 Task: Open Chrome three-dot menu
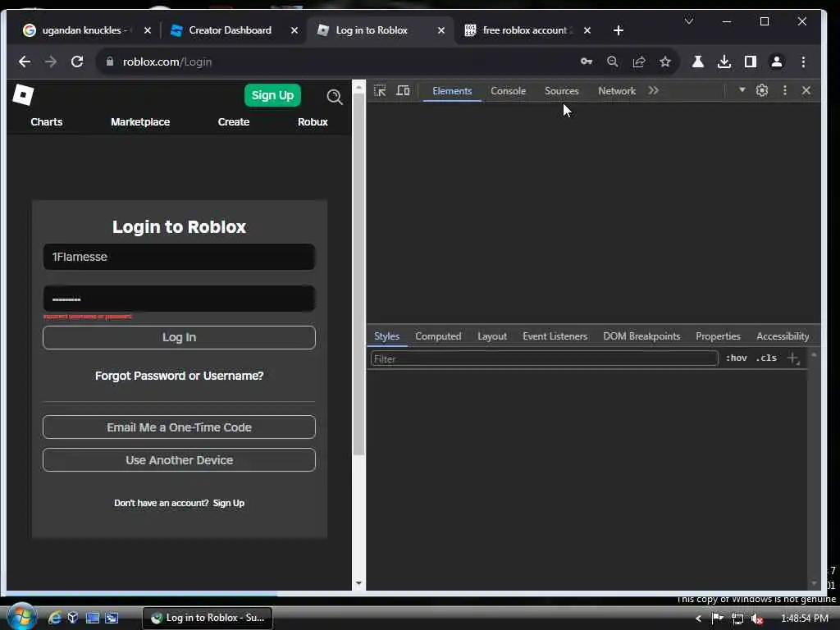click(x=803, y=62)
